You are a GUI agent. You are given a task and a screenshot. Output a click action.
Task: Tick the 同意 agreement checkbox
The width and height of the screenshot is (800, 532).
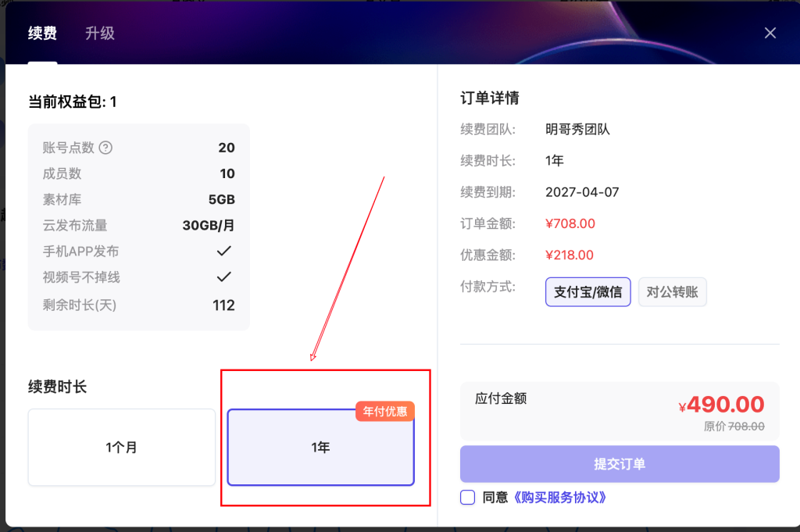tap(467, 497)
